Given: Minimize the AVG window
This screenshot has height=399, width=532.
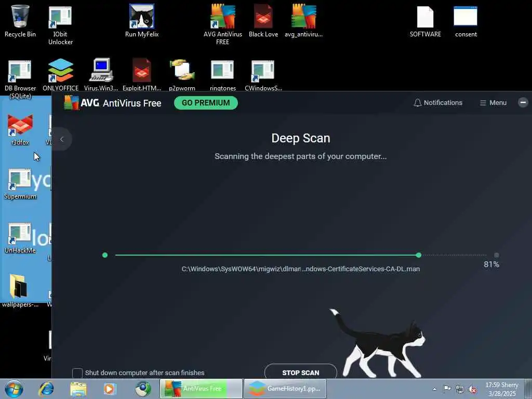Looking at the screenshot, I should (x=523, y=102).
